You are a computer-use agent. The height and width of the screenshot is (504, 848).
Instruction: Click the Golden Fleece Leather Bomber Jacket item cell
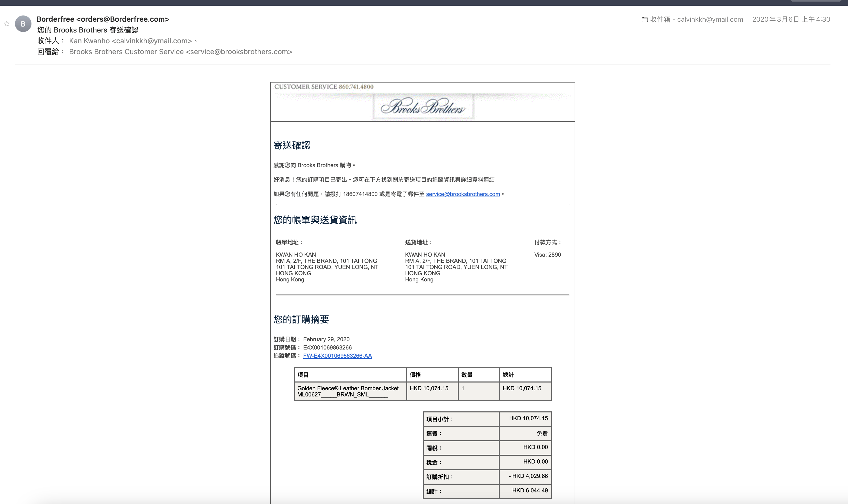pos(350,391)
